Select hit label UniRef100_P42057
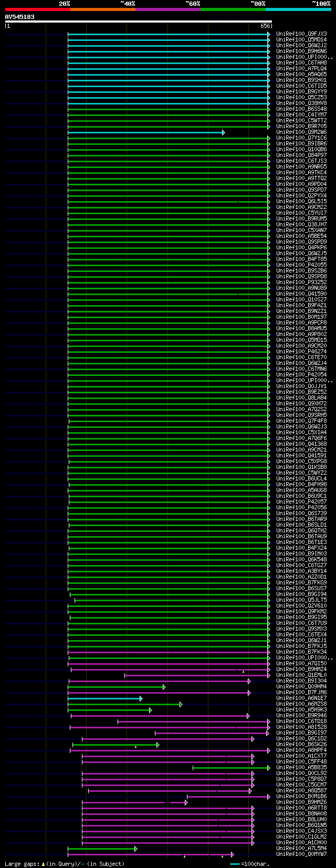 (301, 501)
